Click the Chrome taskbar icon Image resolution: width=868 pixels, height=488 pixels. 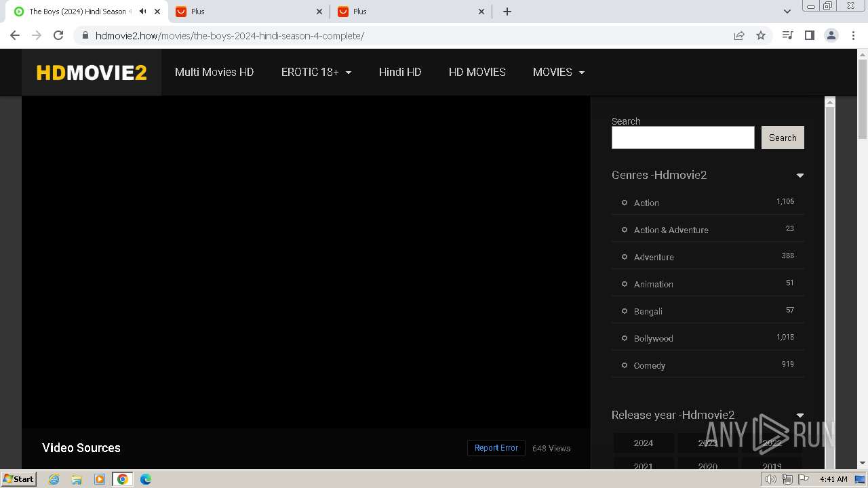(123, 479)
